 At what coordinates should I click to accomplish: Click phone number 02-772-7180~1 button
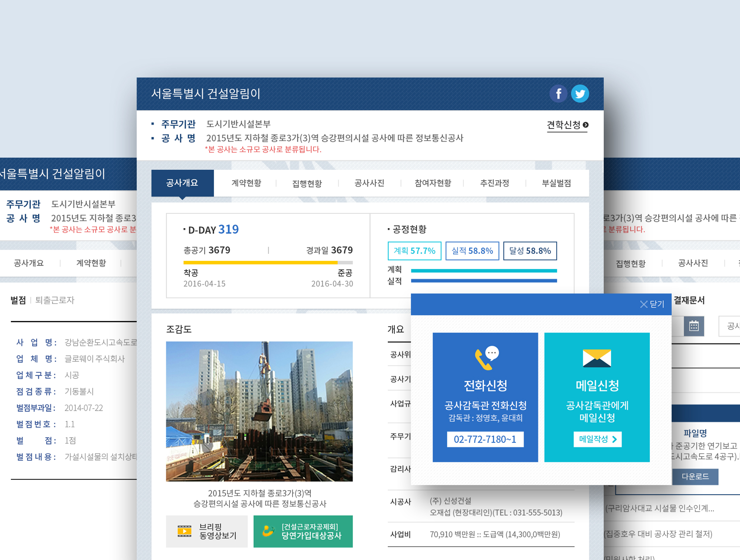pos(485,439)
